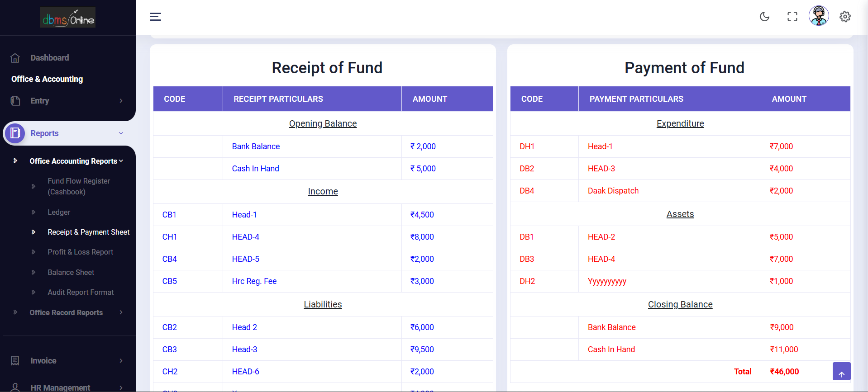Expand the Entry menu chevron
Screen dimensions: 868x392
(x=121, y=101)
